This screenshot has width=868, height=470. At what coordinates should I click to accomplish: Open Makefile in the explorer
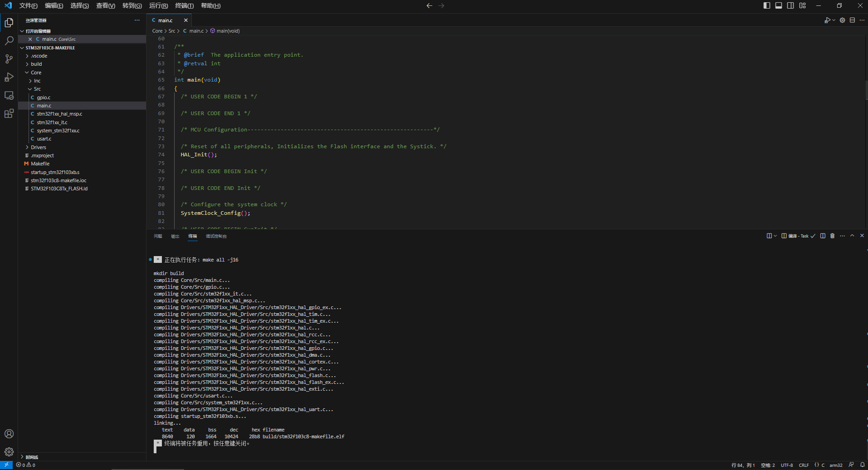pos(40,164)
